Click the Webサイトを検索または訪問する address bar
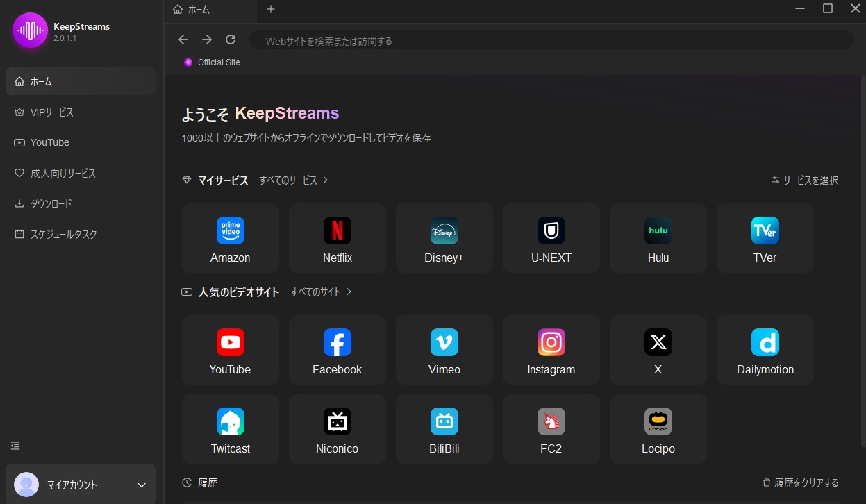The image size is (866, 504). 486,40
